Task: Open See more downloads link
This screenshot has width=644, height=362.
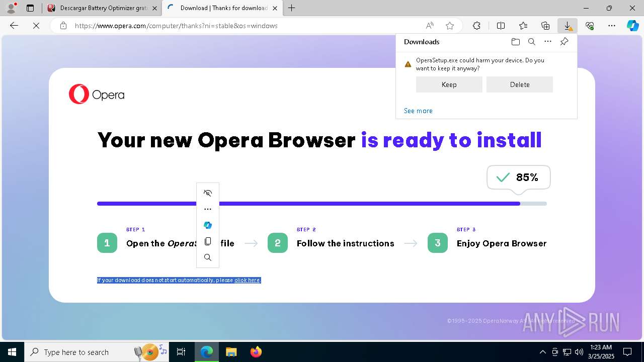Action: [418, 111]
